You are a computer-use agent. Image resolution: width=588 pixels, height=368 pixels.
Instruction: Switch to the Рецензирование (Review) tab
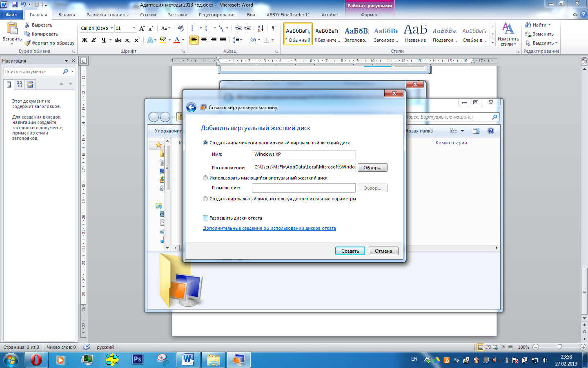click(x=217, y=15)
